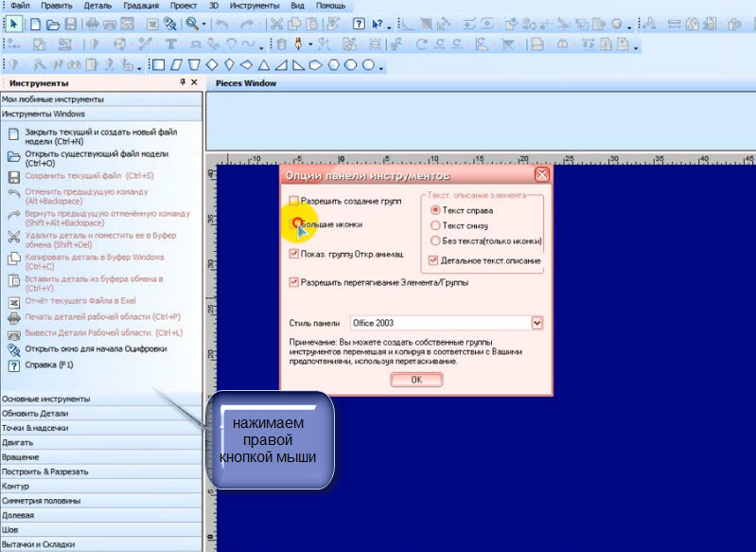
Task: Select the fountain pen draw tool
Action: [298, 45]
